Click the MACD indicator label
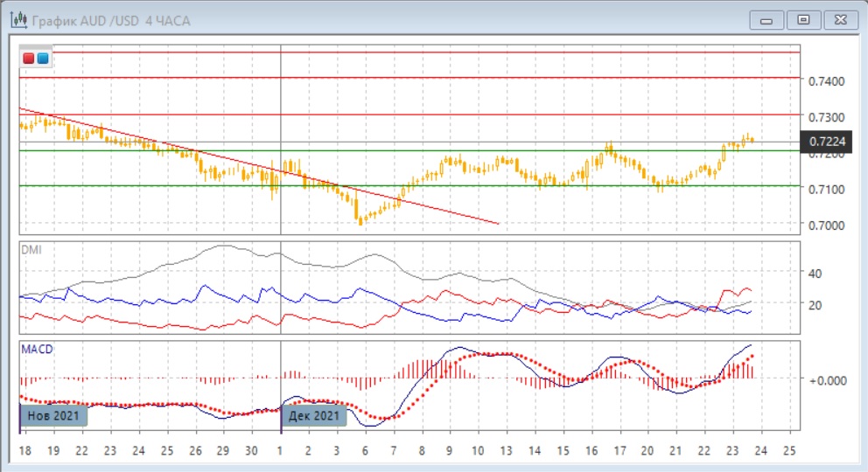The image size is (868, 472). point(37,350)
